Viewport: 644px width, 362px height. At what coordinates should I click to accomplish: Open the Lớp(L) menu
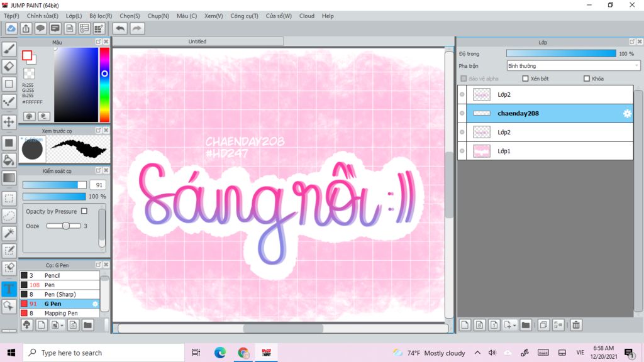point(74,16)
